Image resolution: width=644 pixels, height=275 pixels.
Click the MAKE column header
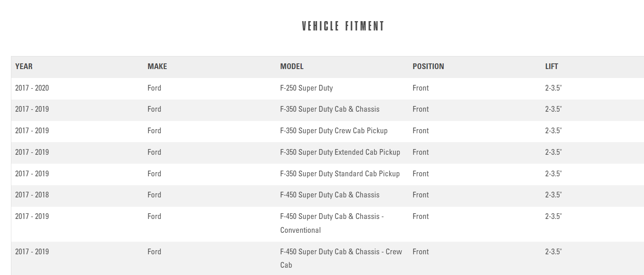point(157,66)
